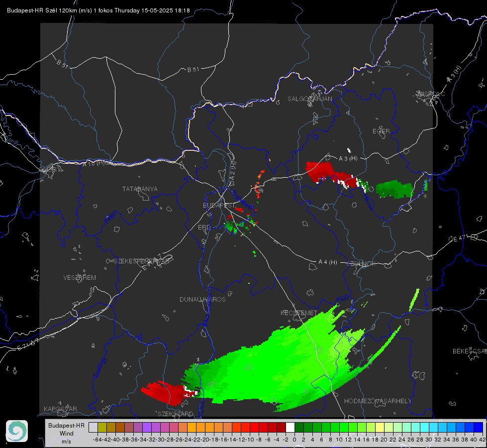The height and width of the screenshot is (448, 487).
Task: Click the dark green radar echo south of Eger
Action: (x=394, y=189)
